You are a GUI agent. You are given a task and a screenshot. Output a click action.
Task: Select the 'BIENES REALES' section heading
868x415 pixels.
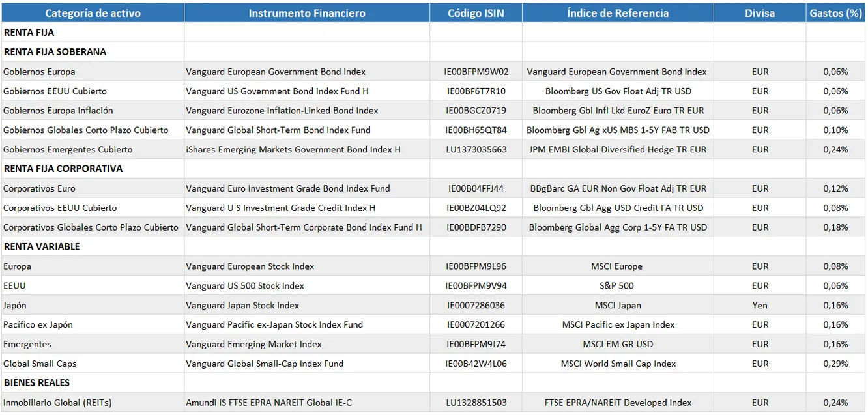point(36,383)
